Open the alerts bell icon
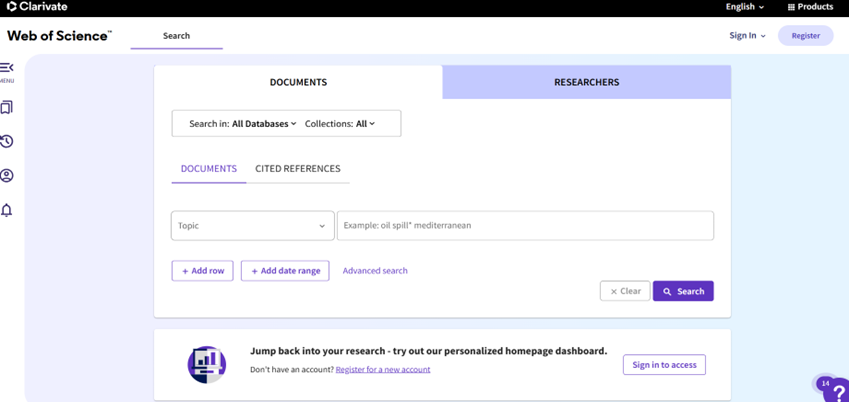 [x=6, y=210]
